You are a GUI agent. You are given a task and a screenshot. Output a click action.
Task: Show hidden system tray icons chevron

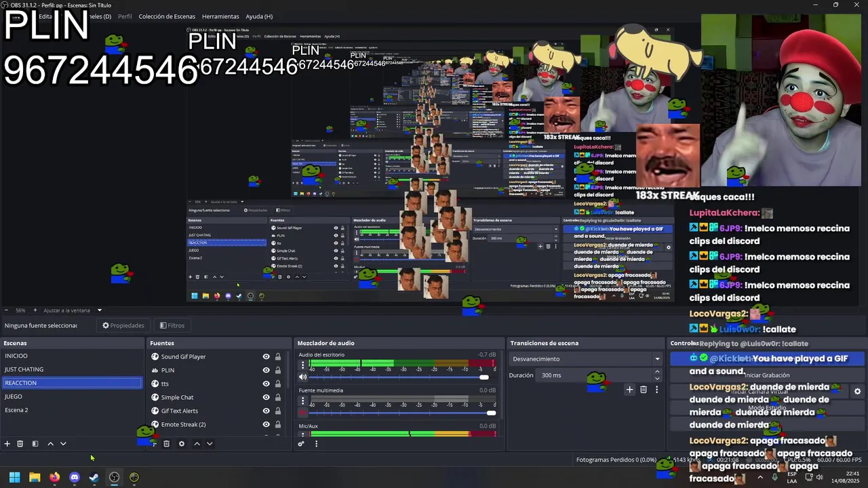759,477
